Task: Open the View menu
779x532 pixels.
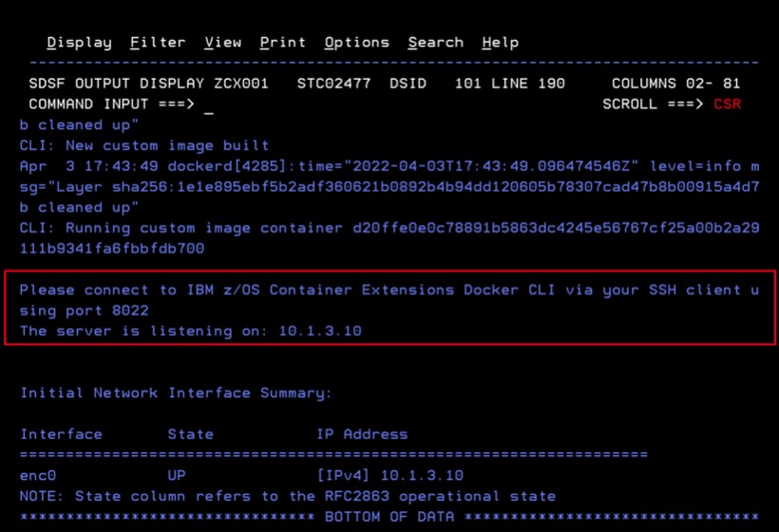Action: point(222,43)
